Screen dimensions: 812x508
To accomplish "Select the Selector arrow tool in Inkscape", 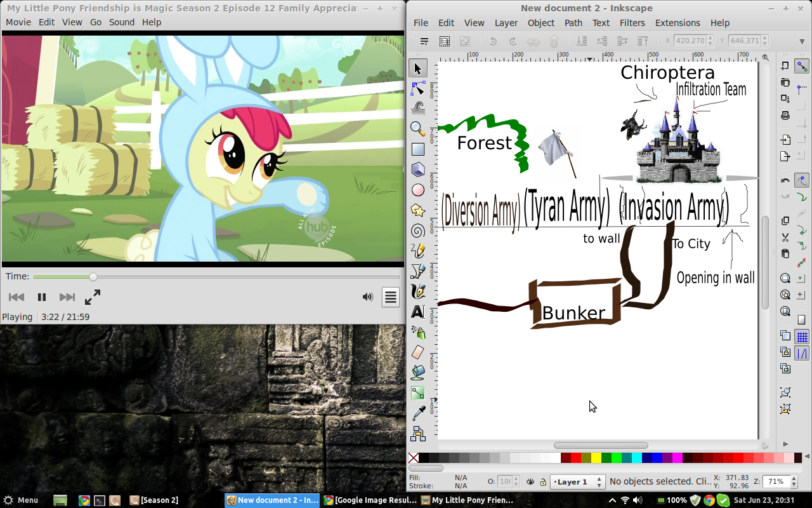I will point(418,69).
